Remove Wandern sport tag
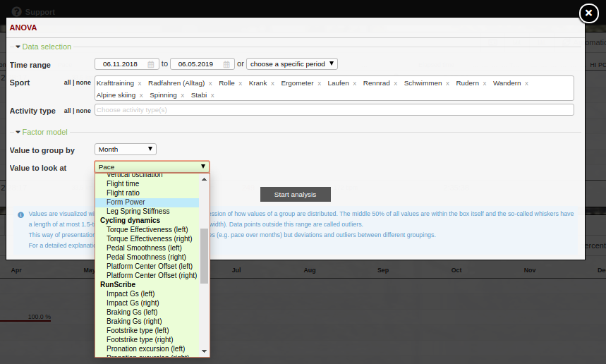 click(x=526, y=83)
